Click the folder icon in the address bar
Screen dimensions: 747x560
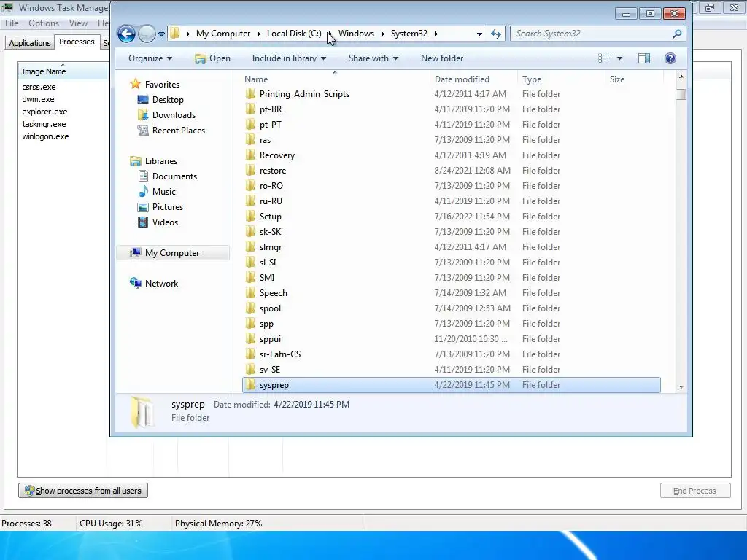(x=175, y=34)
